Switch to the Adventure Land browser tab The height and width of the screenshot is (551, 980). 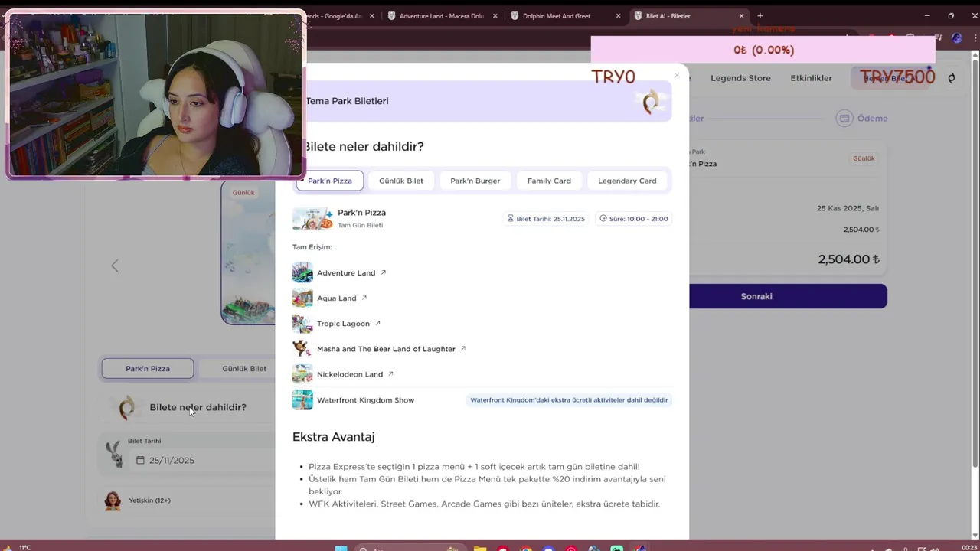click(x=442, y=15)
